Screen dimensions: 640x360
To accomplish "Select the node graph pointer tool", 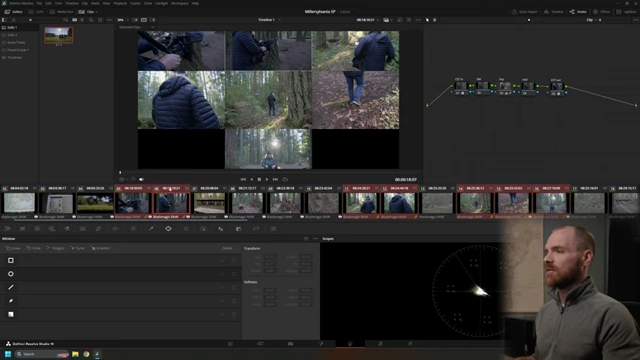I will click(x=427, y=20).
